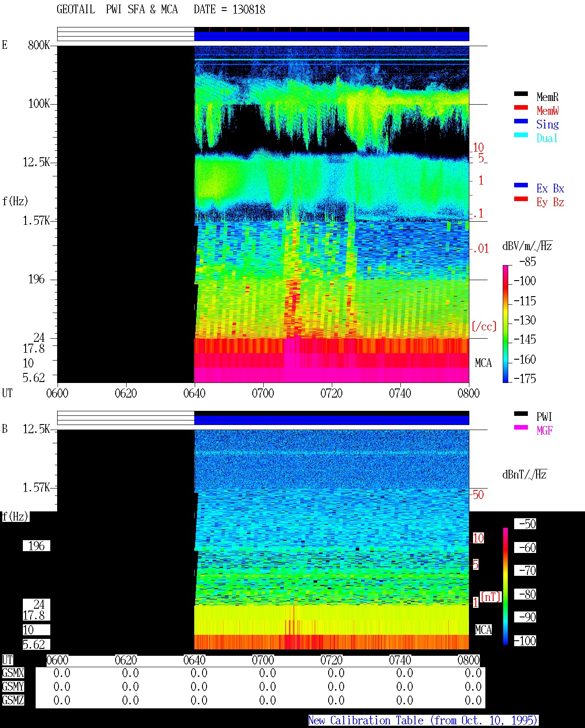Click the magenta MGF legend swatch
585x728 pixels.
[521, 427]
